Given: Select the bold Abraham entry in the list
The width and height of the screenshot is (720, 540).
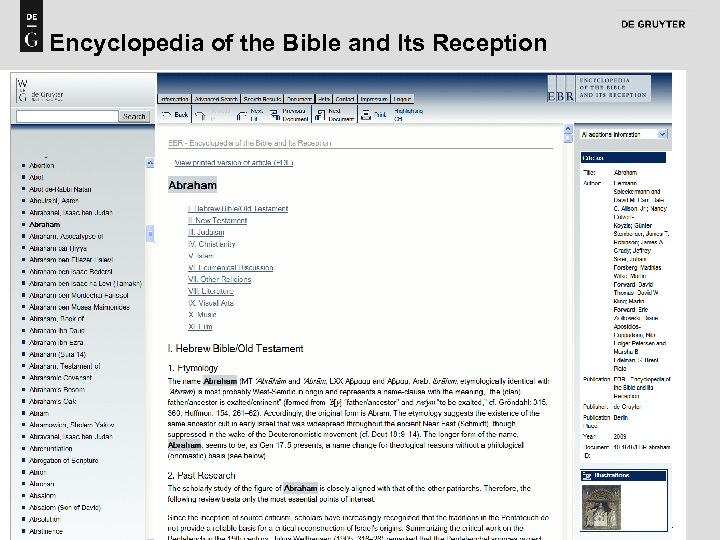Looking at the screenshot, I should point(45,225).
